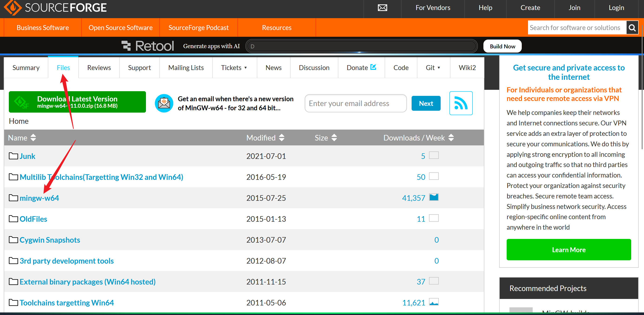Open the Code tab

[x=401, y=67]
